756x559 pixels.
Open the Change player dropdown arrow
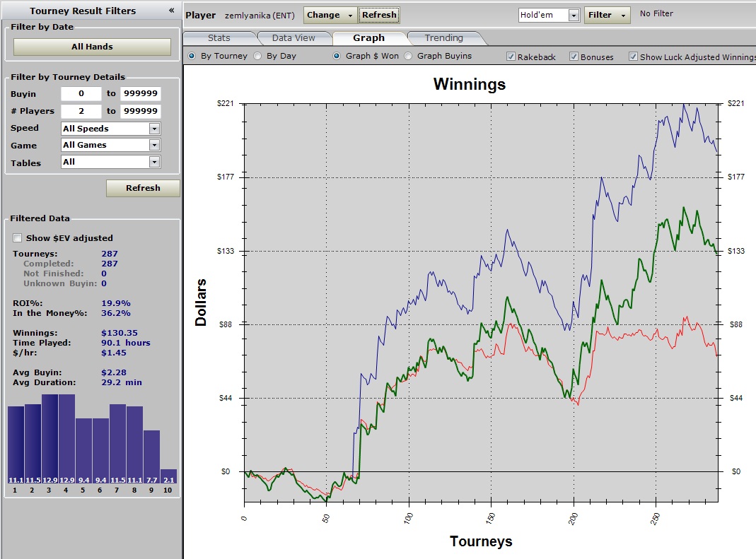tap(350, 16)
